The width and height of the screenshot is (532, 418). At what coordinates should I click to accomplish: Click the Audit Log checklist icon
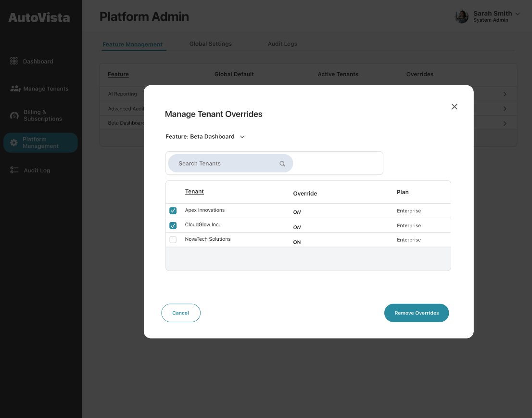click(14, 170)
